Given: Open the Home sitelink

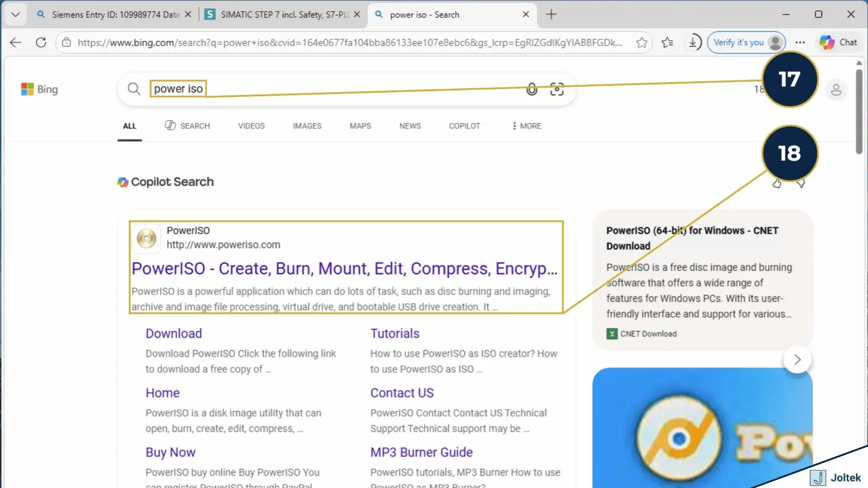Looking at the screenshot, I should [162, 393].
